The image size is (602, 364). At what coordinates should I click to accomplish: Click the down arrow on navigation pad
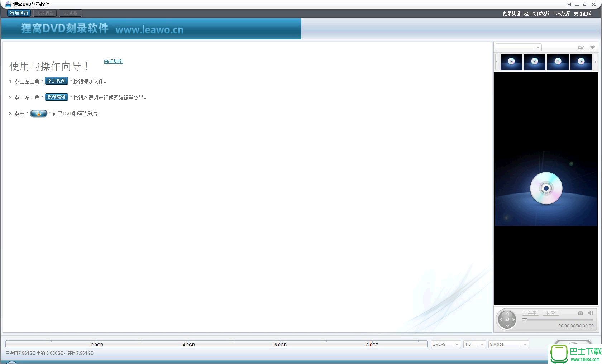point(507,325)
